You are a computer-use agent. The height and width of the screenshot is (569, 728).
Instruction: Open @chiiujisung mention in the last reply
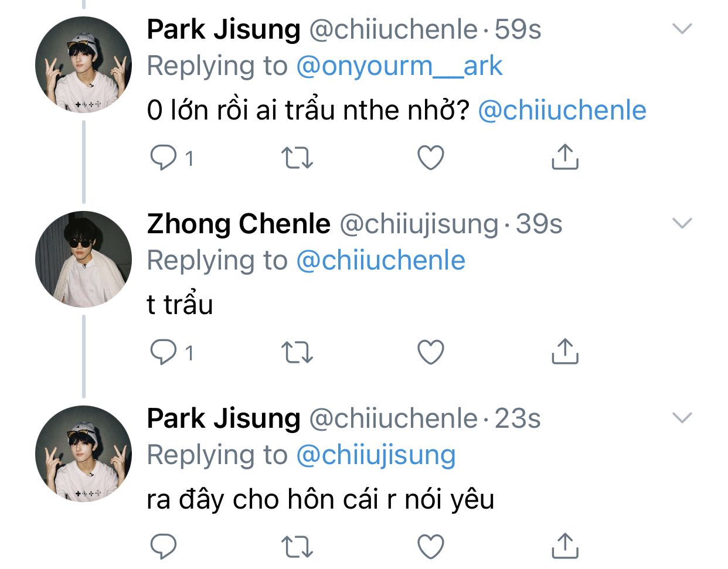376,455
